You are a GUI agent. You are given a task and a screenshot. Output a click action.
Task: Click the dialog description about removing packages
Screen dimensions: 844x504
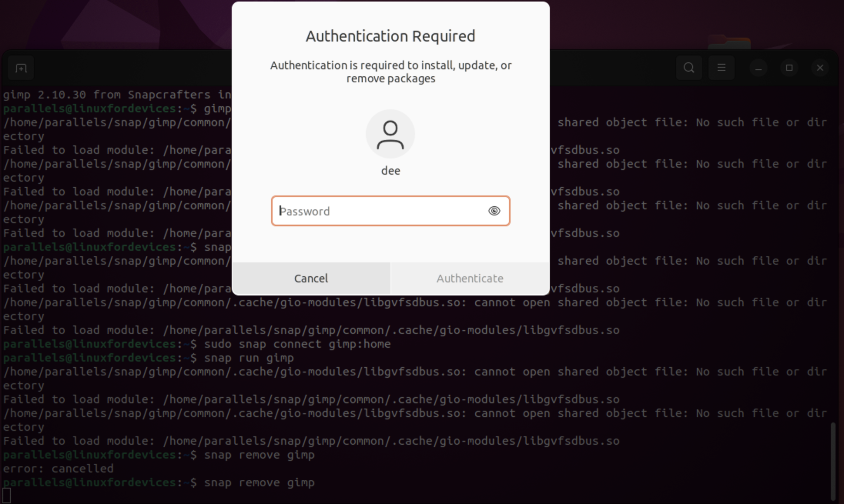tap(391, 72)
